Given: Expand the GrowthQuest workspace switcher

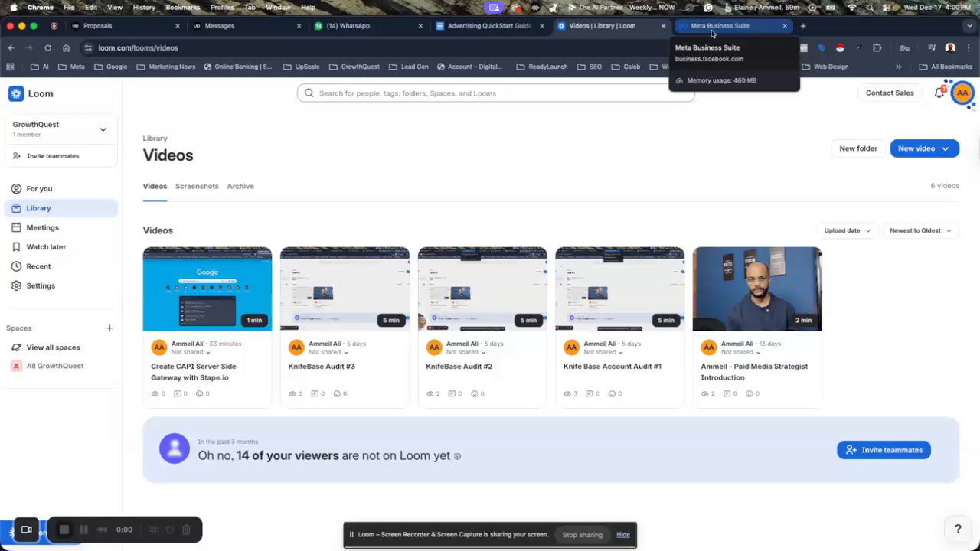Looking at the screenshot, I should click(103, 129).
